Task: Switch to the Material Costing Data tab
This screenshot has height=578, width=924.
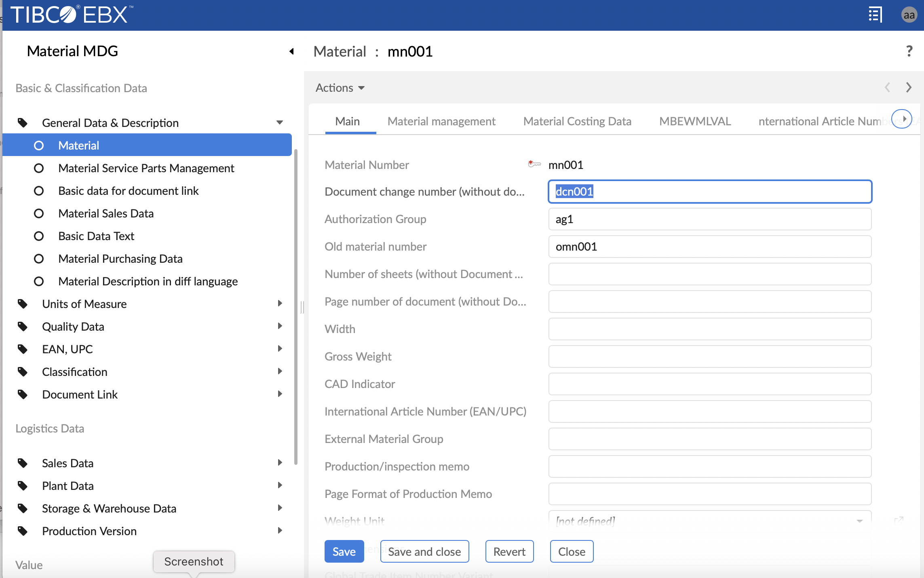Action: click(577, 121)
